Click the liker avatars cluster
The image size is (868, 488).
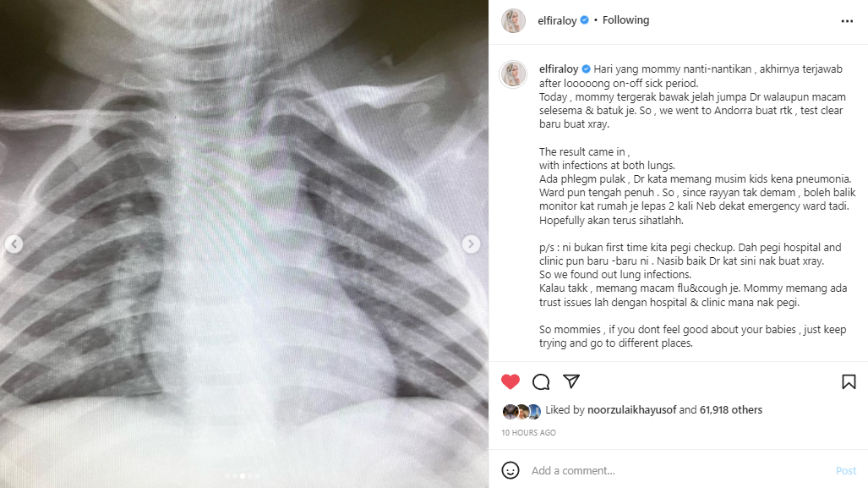click(521, 412)
